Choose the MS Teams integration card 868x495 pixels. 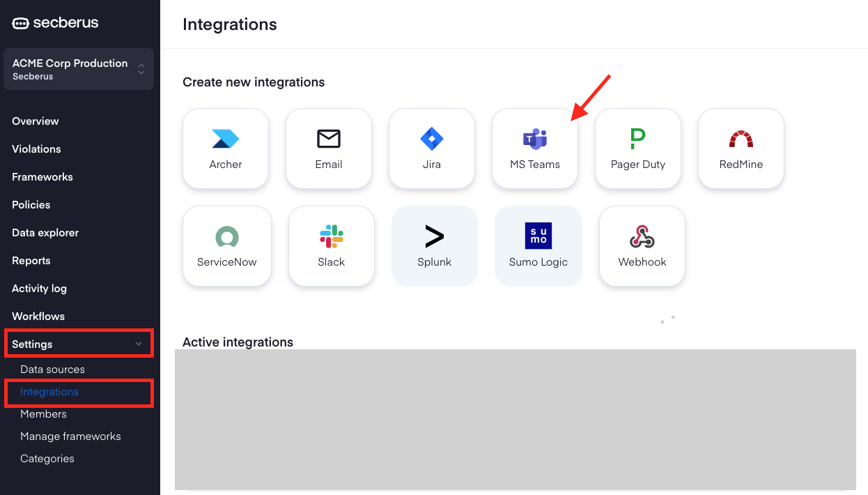coord(535,148)
